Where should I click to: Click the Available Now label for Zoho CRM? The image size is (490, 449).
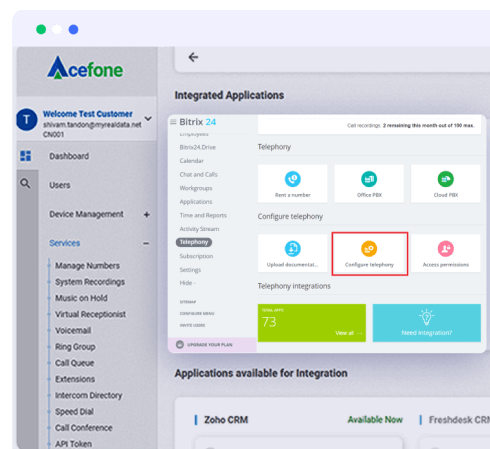click(x=375, y=420)
